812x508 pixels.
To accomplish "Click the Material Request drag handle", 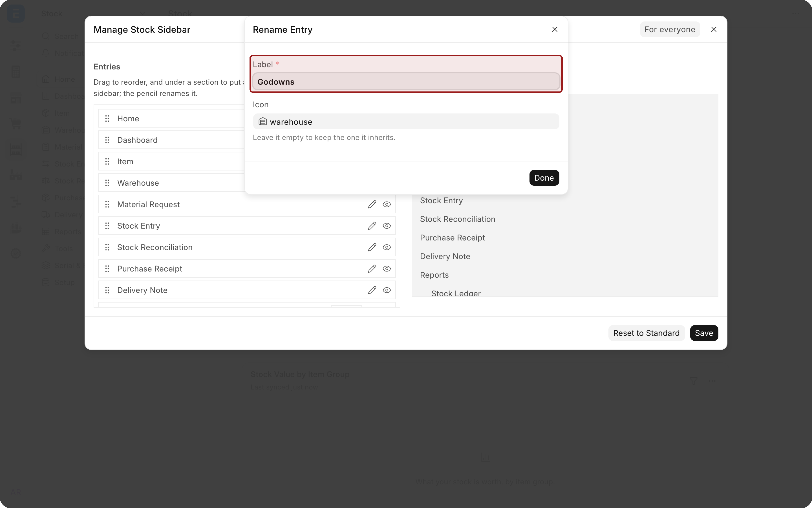I will [107, 204].
